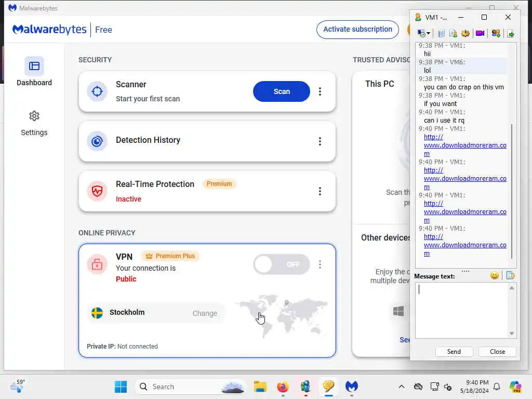Image resolution: width=532 pixels, height=399 pixels.
Task: Toggle the VPN switch currently OFF
Action: (282, 264)
